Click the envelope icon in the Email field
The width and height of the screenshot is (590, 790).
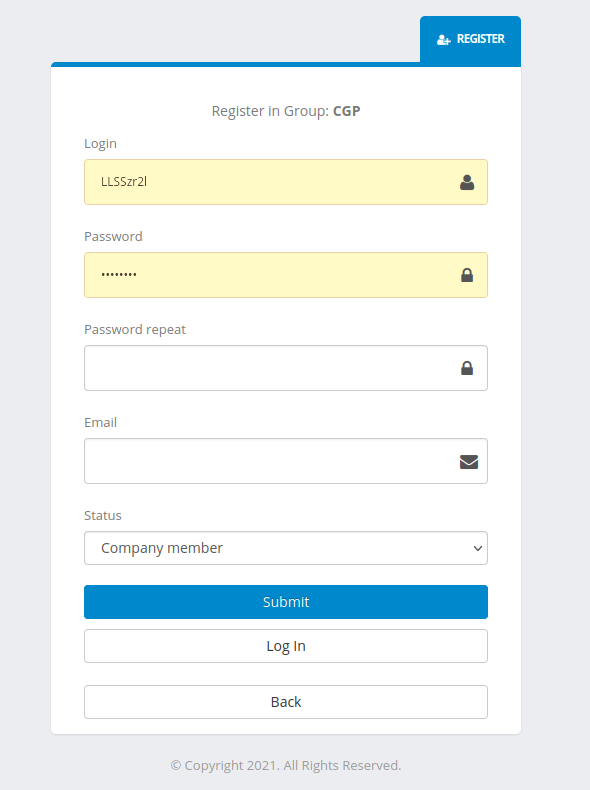[x=469, y=462]
